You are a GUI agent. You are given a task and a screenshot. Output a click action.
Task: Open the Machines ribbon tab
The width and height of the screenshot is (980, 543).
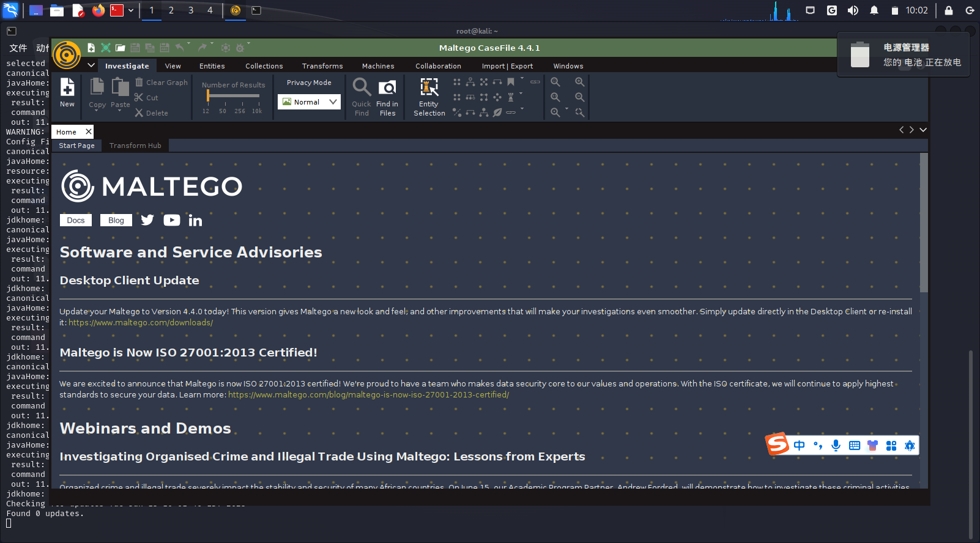point(378,66)
